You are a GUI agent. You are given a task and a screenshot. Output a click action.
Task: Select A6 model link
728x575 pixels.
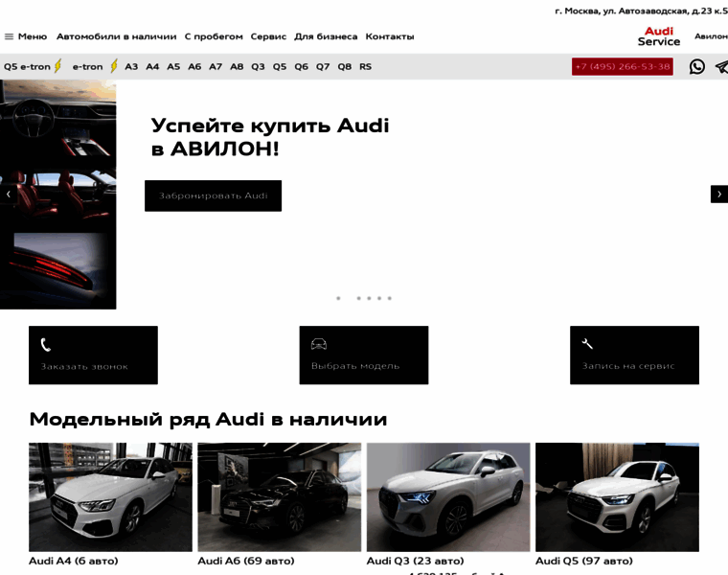pyautogui.click(x=194, y=66)
